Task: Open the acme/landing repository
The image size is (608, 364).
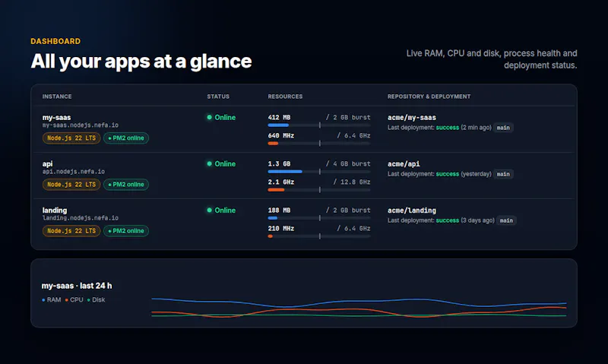Action: click(x=412, y=210)
